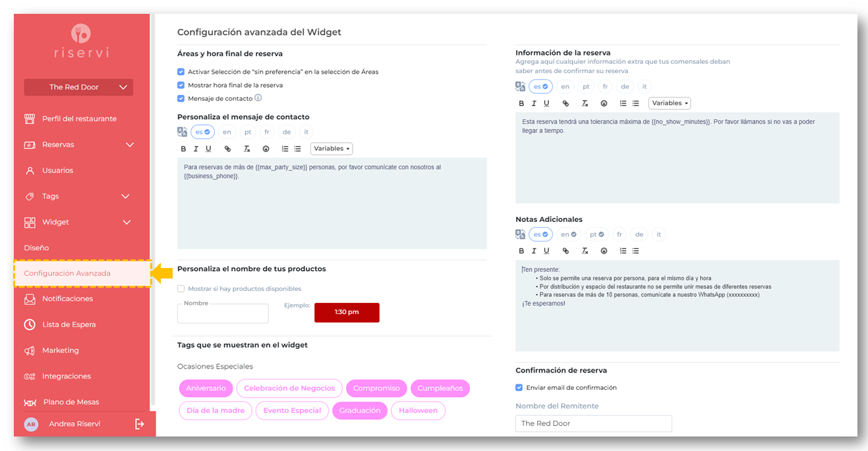Select 'it' language in Notas Adicionales

pyautogui.click(x=658, y=234)
